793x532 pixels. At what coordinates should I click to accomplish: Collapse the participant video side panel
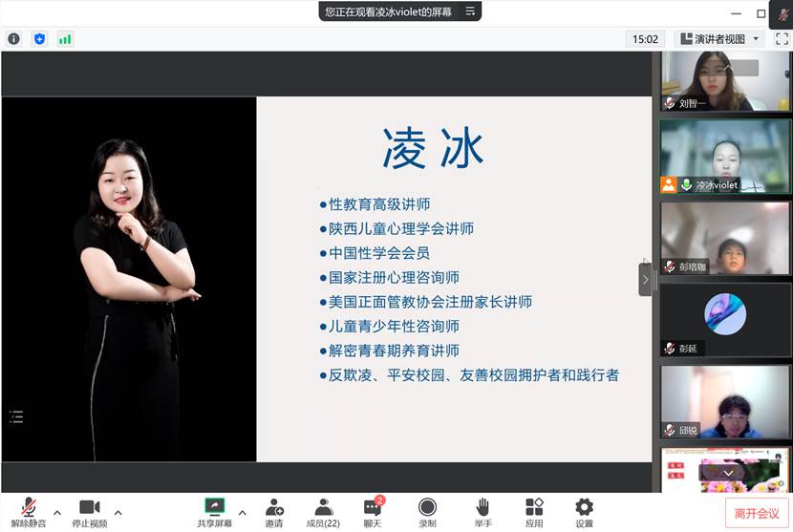click(x=645, y=280)
